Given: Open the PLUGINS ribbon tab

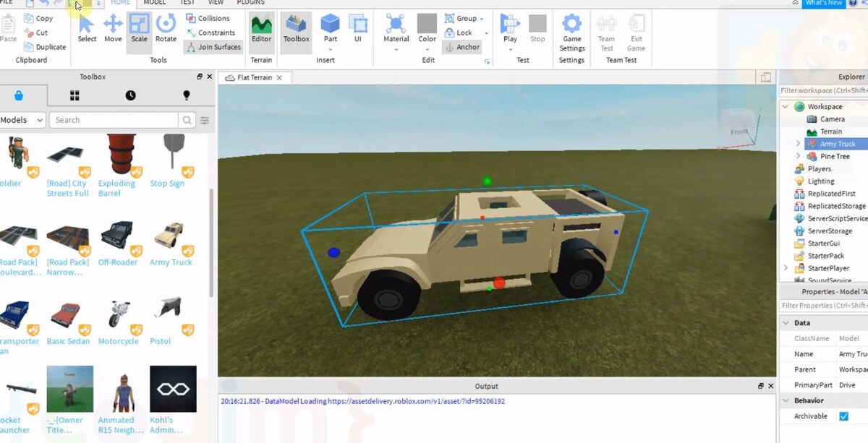Looking at the screenshot, I should coord(251,3).
